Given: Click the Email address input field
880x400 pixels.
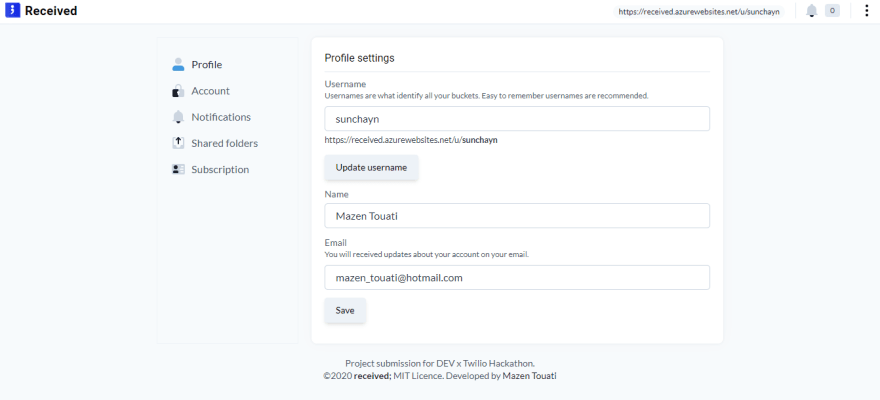Looking at the screenshot, I should point(517,278).
